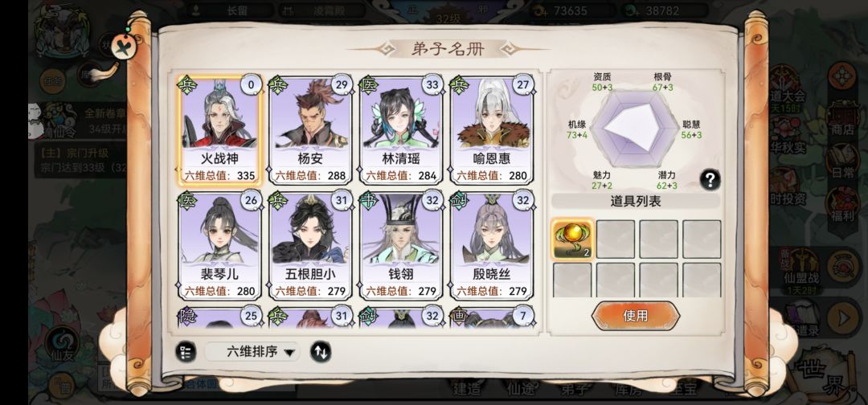Open the list filter icon beside 六维排序
868x405 pixels.
(x=186, y=352)
